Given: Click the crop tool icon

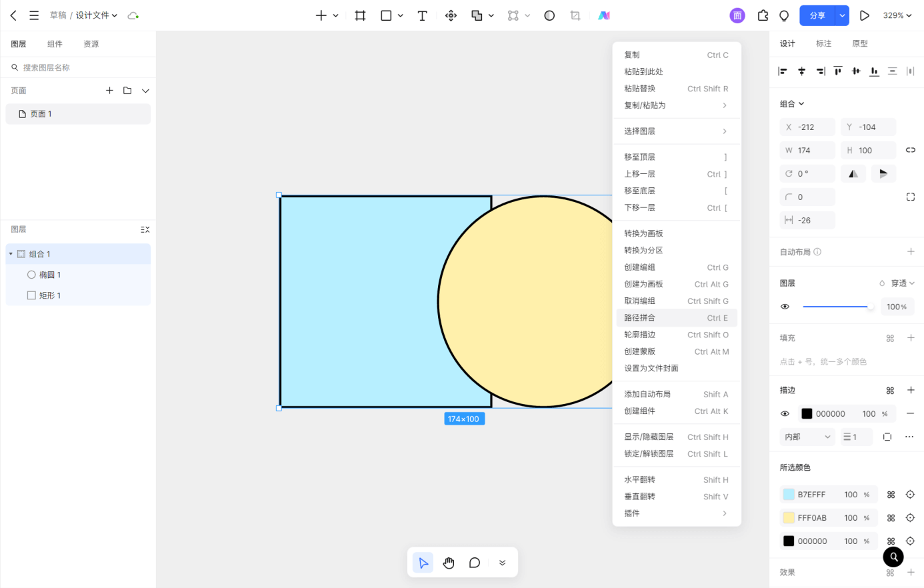Looking at the screenshot, I should (575, 15).
